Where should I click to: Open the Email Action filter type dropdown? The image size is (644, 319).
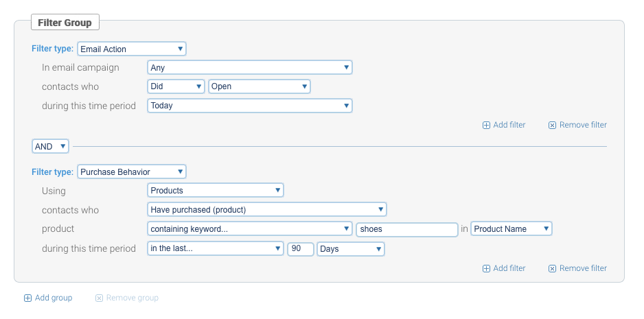(x=132, y=49)
